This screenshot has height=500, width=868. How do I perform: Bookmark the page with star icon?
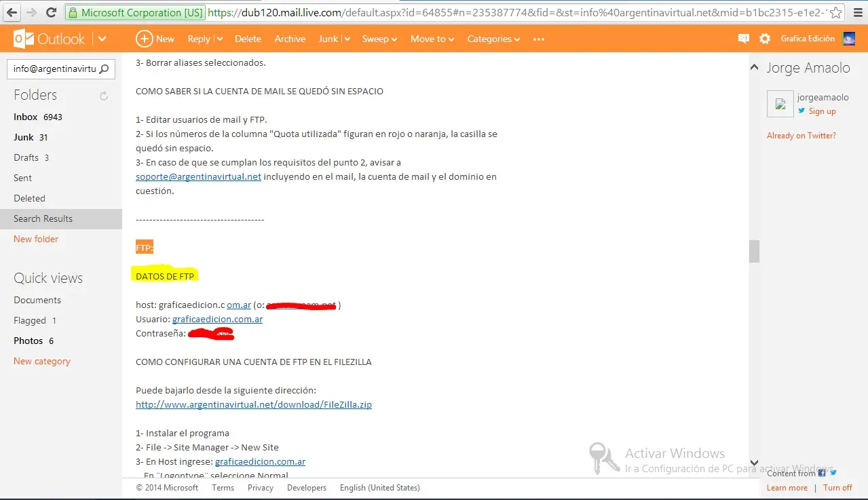tap(836, 12)
